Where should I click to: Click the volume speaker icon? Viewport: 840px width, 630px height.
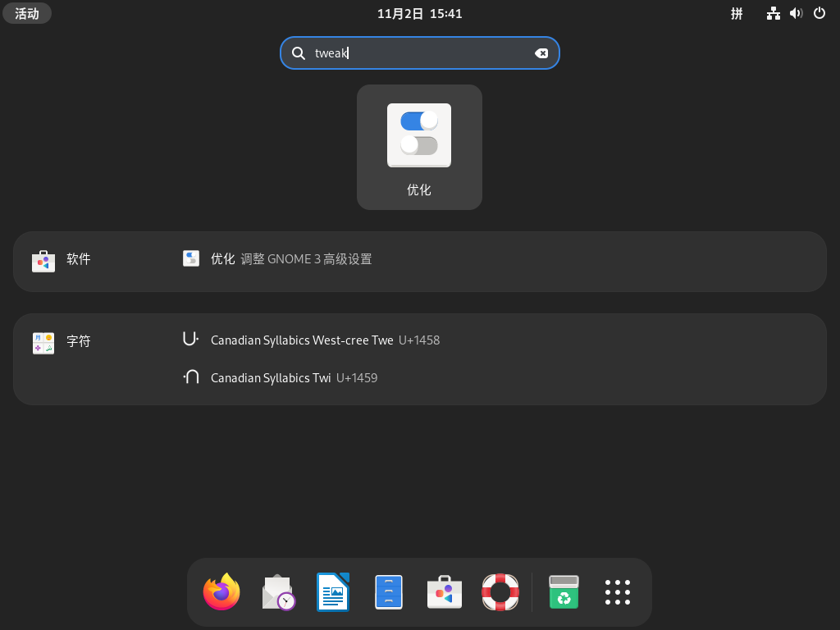796,13
